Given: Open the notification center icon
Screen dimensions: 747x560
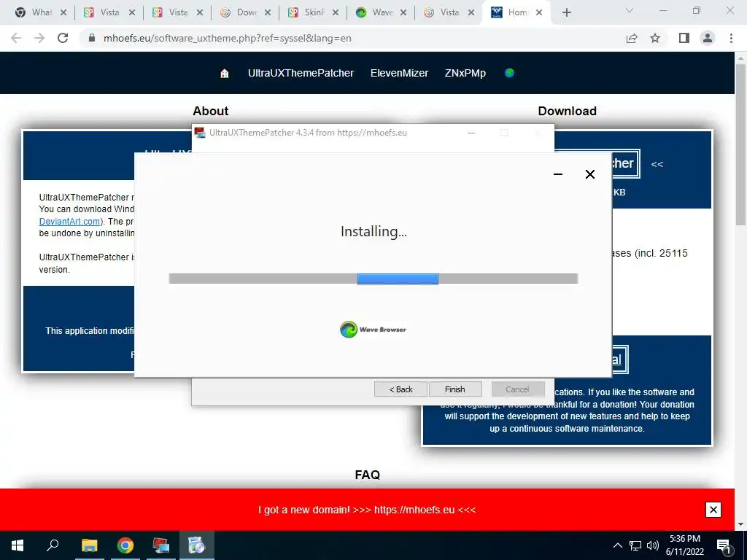Looking at the screenshot, I should pyautogui.click(x=724, y=546).
